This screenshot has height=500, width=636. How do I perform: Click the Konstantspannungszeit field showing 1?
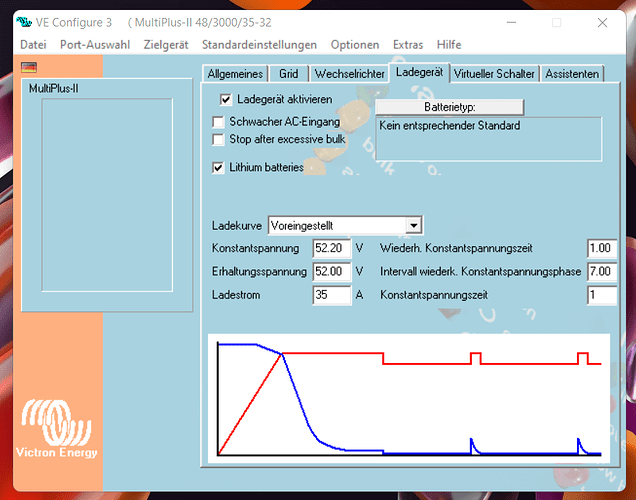coord(602,295)
